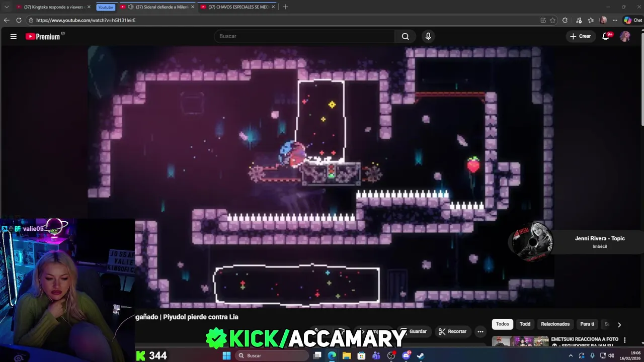Click the Recortar clip button
Screen dimensions: 644x362
coord(452,331)
